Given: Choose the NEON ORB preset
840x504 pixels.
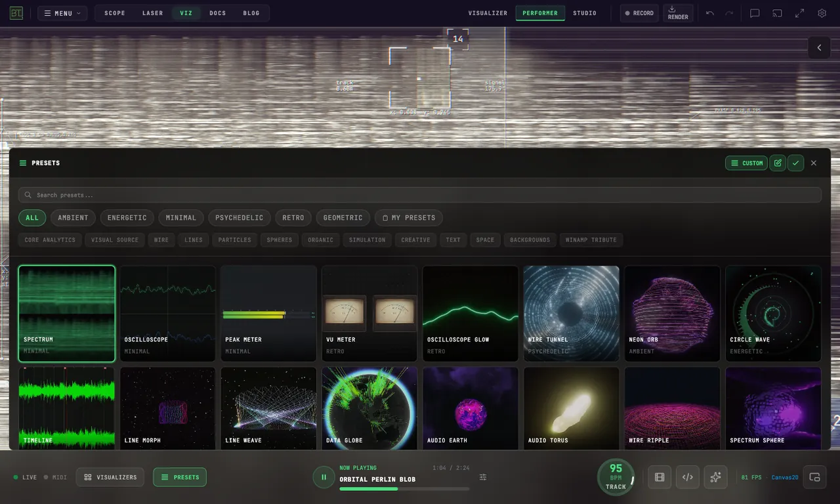Looking at the screenshot, I should [x=673, y=314].
